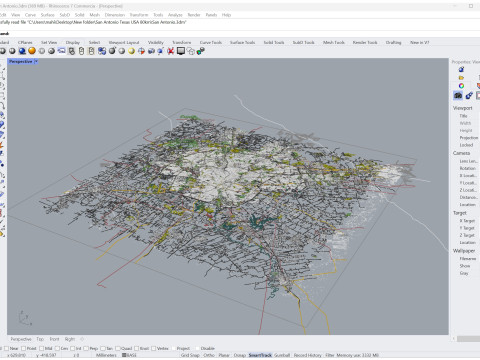Open the Perspective viewport title dropdown arrow
Screen dimensions: 480x360
click(x=36, y=62)
